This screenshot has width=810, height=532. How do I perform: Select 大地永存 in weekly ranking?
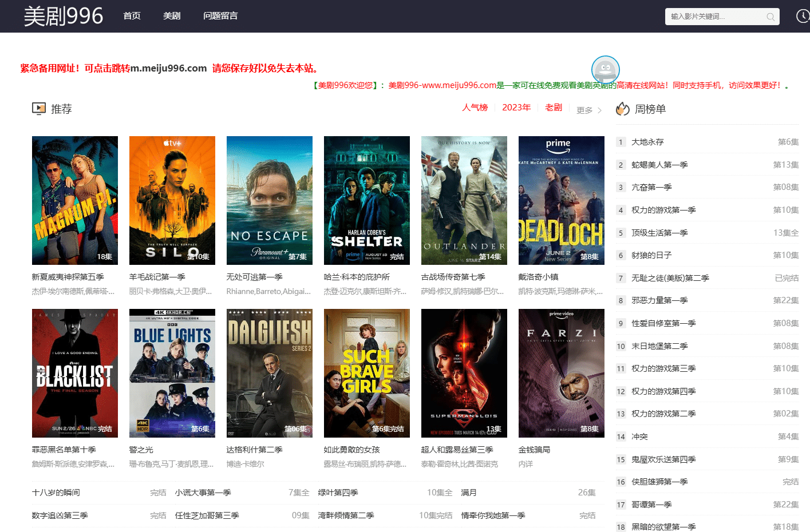point(647,142)
